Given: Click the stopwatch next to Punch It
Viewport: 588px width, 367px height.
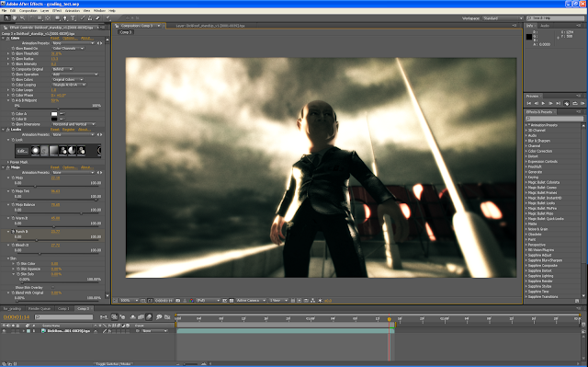Looking at the screenshot, I should click(x=13, y=232).
